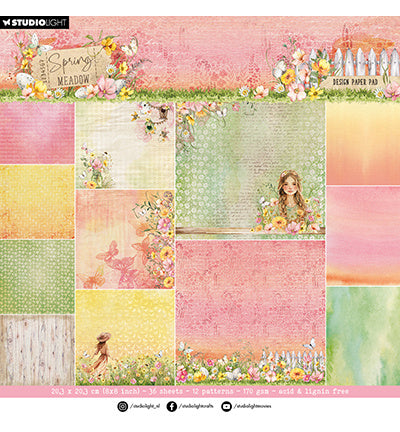
Task: Select the girl with braids paper design
Action: coord(250,170)
